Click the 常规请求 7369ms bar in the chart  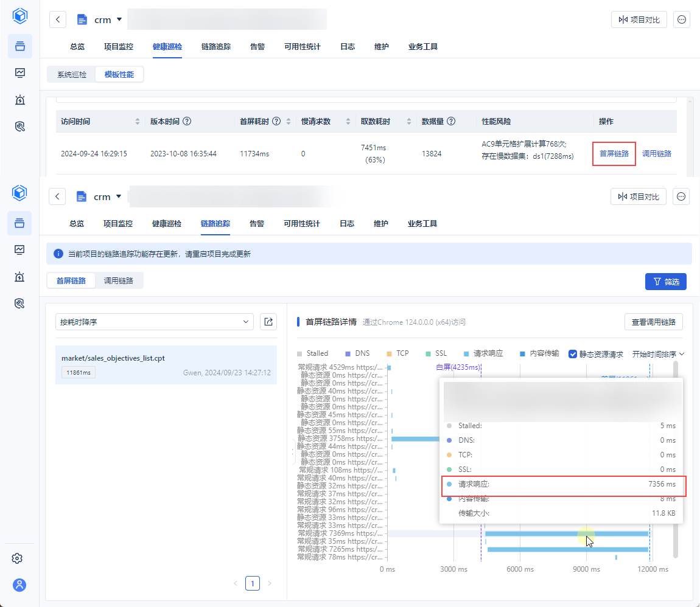coord(567,534)
